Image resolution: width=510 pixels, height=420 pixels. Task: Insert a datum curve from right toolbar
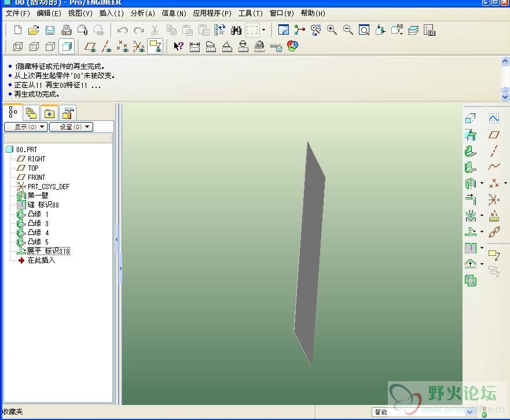494,167
